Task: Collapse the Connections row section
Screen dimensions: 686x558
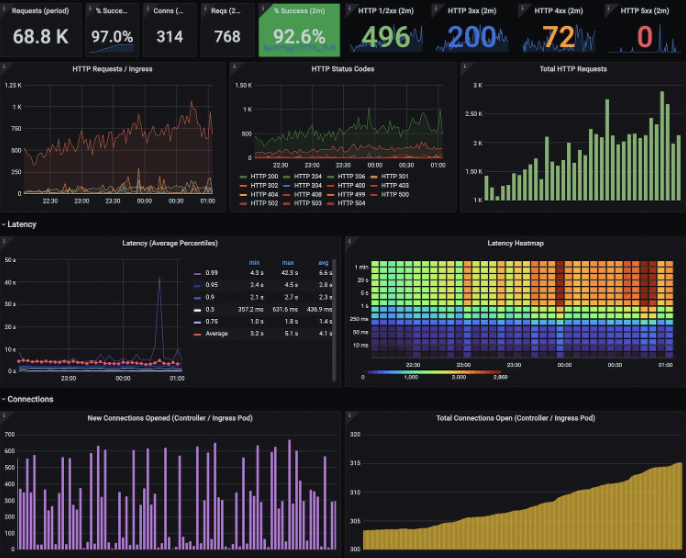Action: [x=27, y=399]
